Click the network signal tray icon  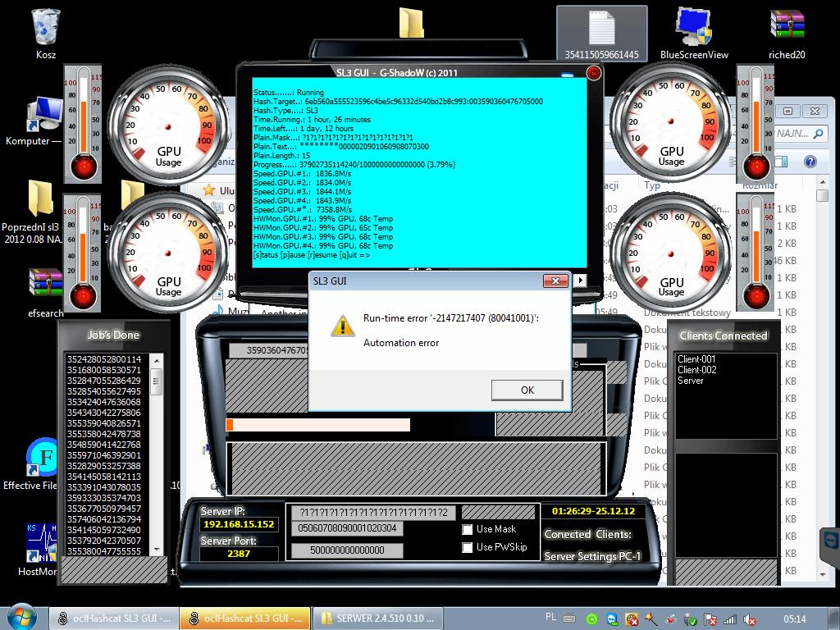tap(729, 619)
